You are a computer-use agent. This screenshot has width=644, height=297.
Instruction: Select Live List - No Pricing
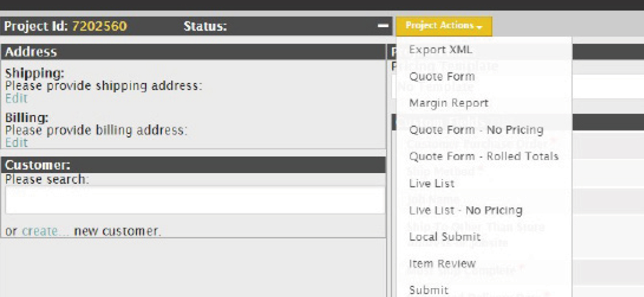tap(465, 210)
